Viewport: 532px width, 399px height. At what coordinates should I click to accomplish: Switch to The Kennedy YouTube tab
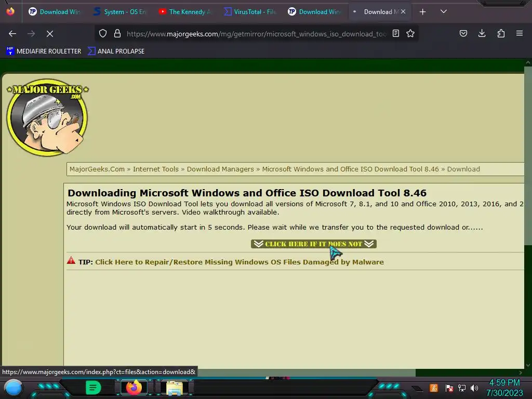coord(185,12)
